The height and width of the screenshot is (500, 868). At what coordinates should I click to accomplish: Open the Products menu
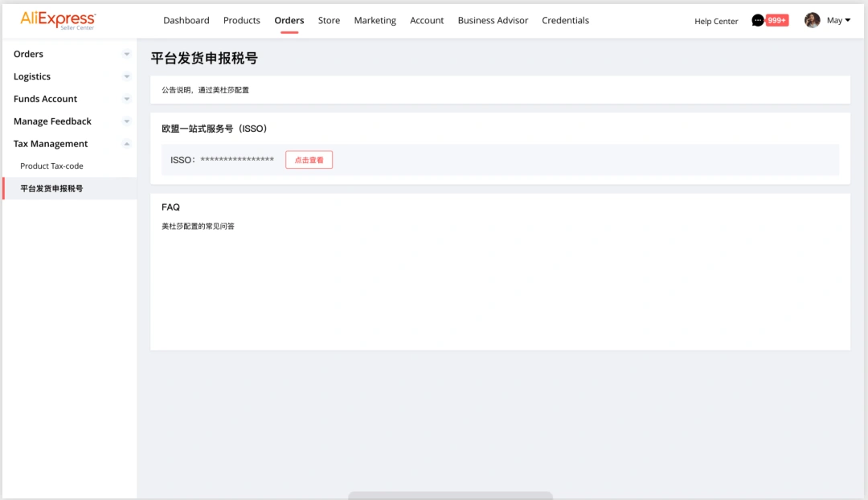pyautogui.click(x=241, y=20)
